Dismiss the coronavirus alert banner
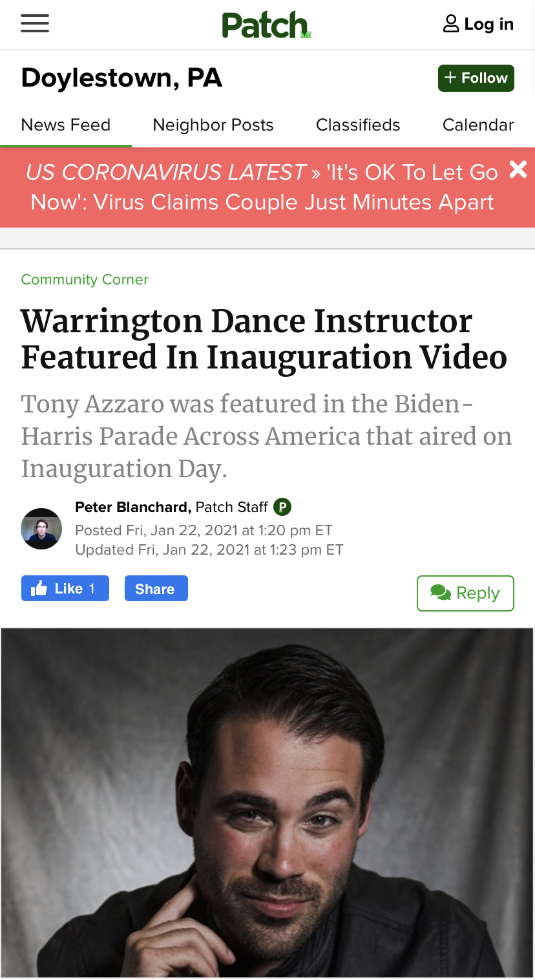535x980 pixels. [518, 169]
